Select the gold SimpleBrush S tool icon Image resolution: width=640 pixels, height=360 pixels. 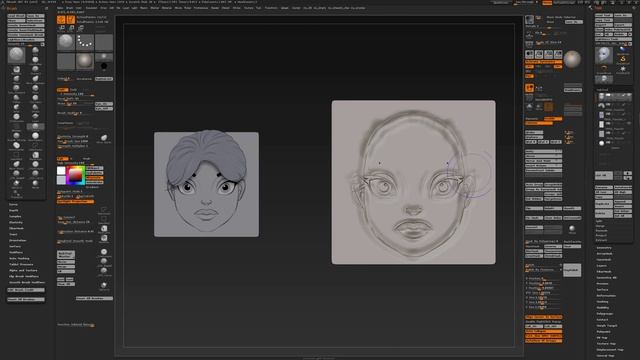coord(623,60)
